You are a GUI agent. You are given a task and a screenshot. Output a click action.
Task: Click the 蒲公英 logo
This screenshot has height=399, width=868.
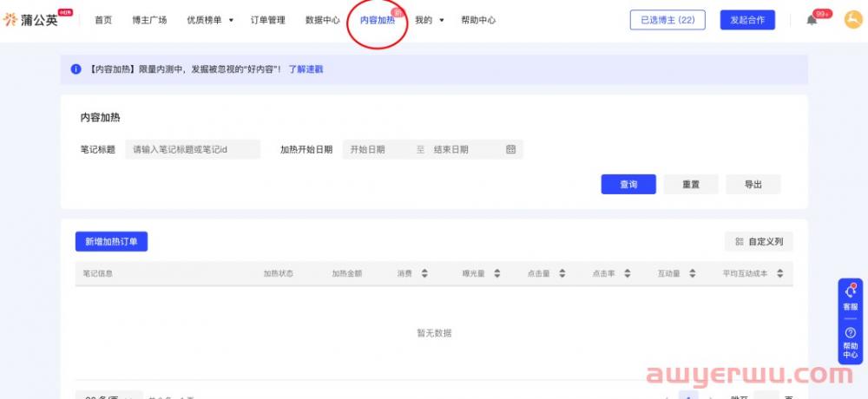37,20
